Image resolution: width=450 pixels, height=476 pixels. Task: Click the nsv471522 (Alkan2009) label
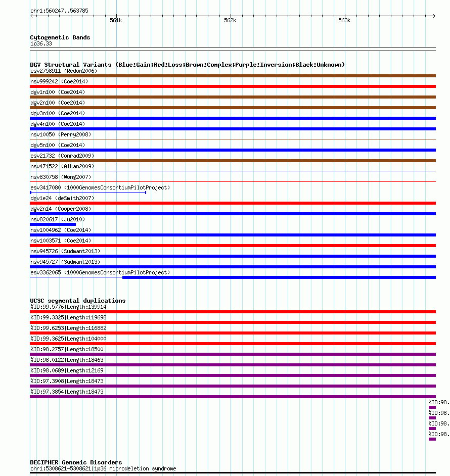coord(62,166)
